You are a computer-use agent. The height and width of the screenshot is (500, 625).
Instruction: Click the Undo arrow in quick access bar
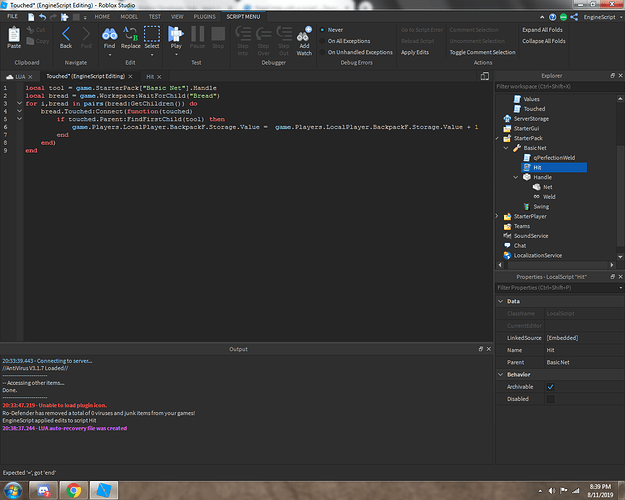42,17
